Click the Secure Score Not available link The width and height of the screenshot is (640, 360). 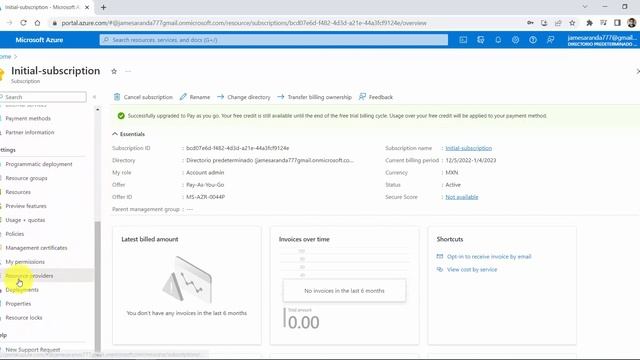pos(462,197)
